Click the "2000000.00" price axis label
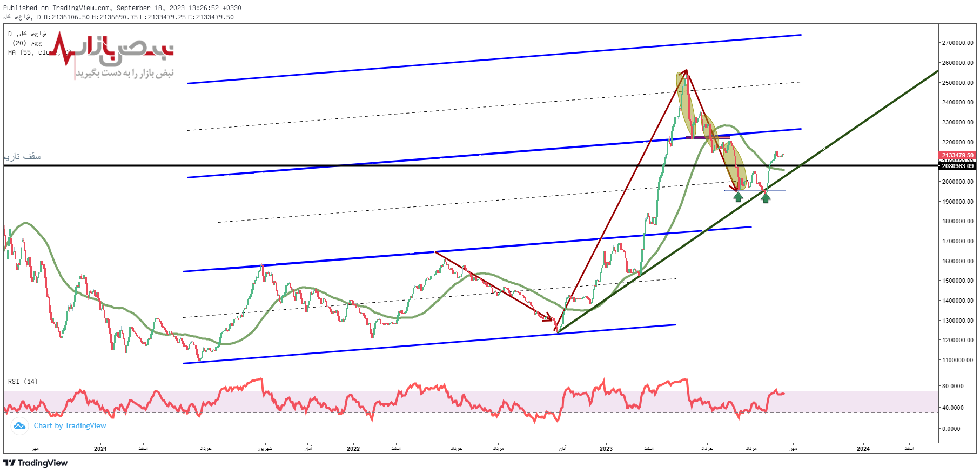Image resolution: width=980 pixels, height=473 pixels. tap(957, 182)
